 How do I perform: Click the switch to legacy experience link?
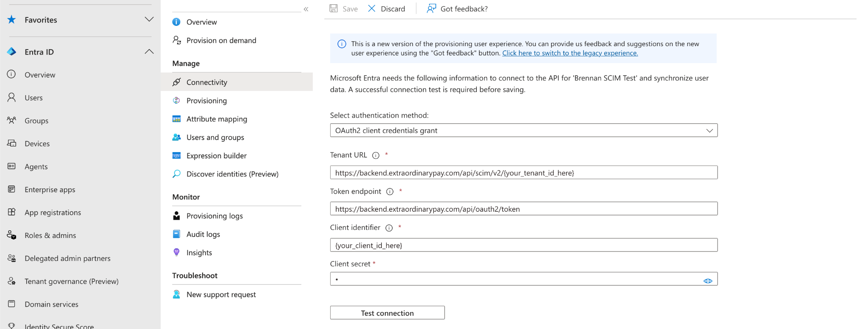570,53
